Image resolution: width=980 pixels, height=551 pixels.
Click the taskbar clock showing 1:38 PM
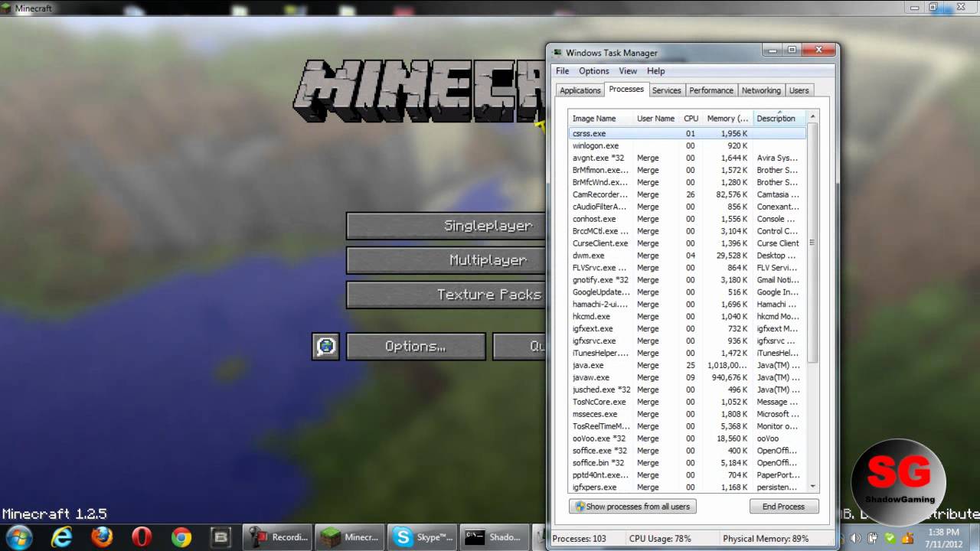click(x=943, y=537)
